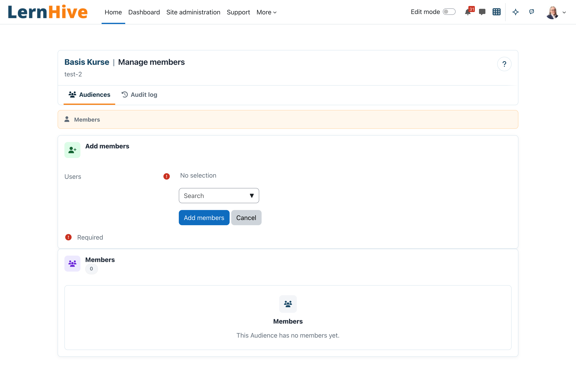Open the user menu chevron beside avatar
Screen dimensions: 576x392
564,12
